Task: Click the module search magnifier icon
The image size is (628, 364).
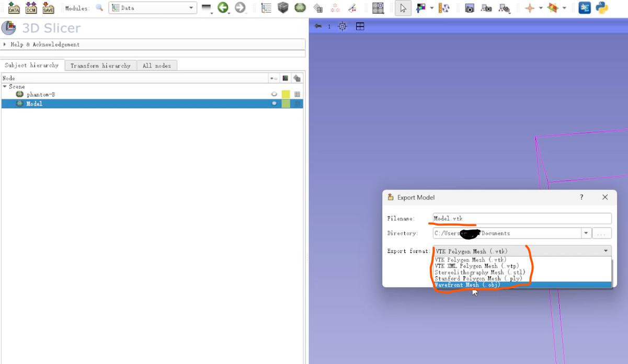Action: [x=99, y=8]
